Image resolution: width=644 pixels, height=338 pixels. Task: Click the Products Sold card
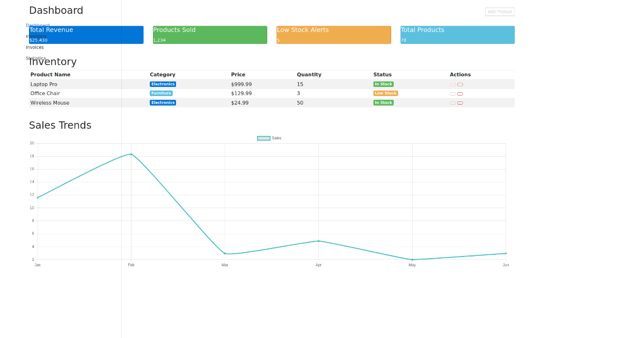pos(209,34)
